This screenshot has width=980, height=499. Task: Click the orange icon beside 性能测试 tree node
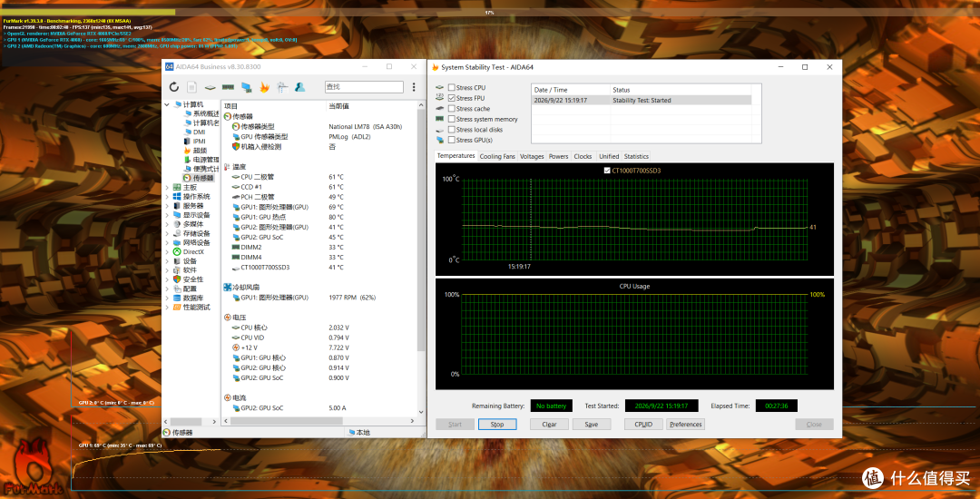point(178,308)
